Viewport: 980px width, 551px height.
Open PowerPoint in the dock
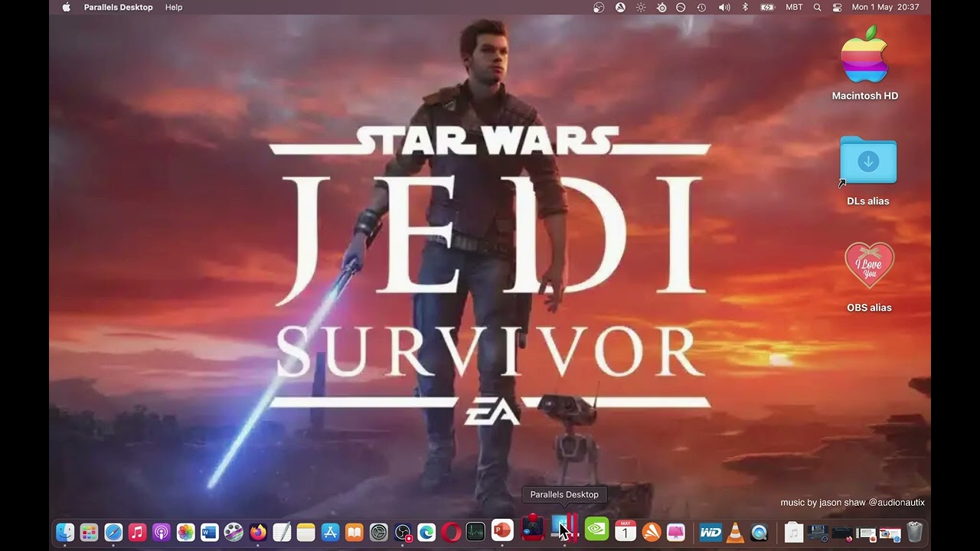[502, 530]
